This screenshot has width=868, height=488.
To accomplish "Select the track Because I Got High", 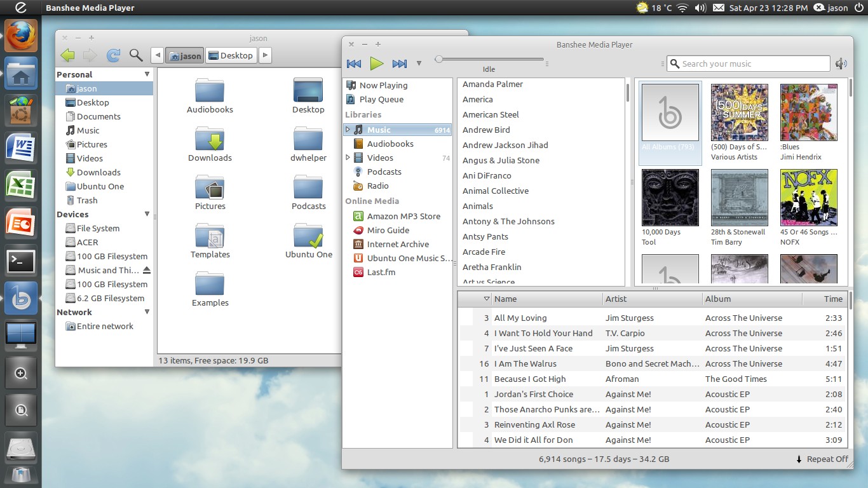I will pos(653,379).
